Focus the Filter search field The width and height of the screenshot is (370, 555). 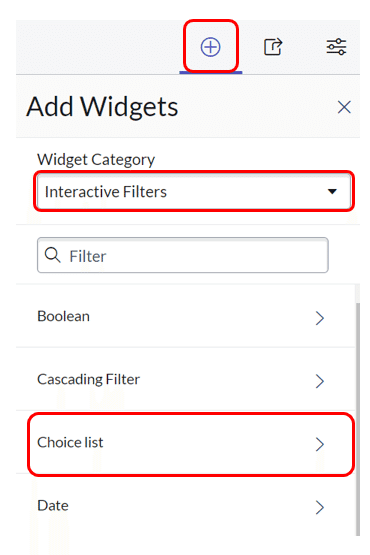pos(183,255)
